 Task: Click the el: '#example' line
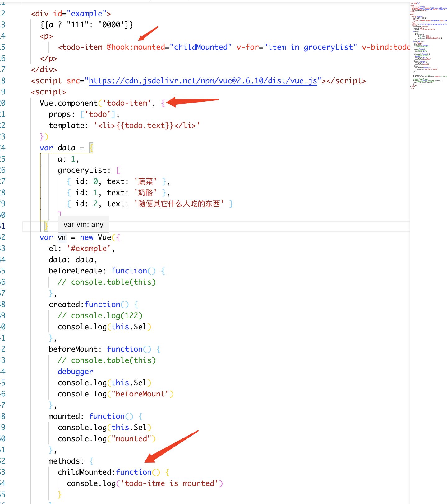point(82,249)
